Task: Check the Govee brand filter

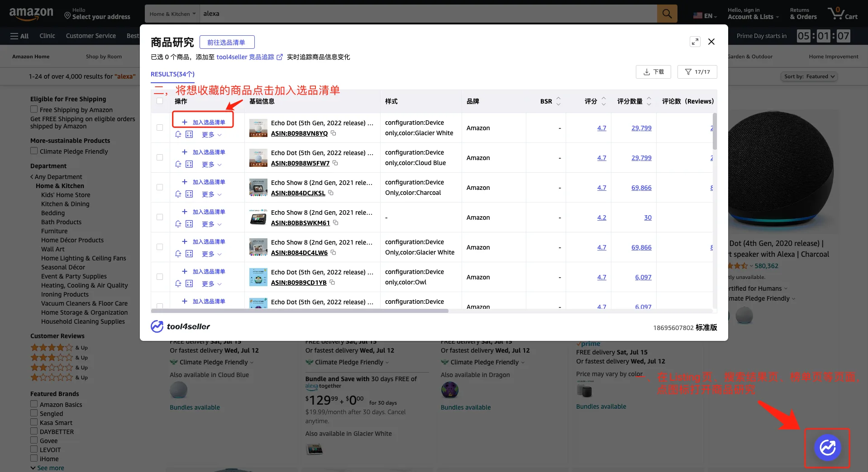Action: point(34,440)
